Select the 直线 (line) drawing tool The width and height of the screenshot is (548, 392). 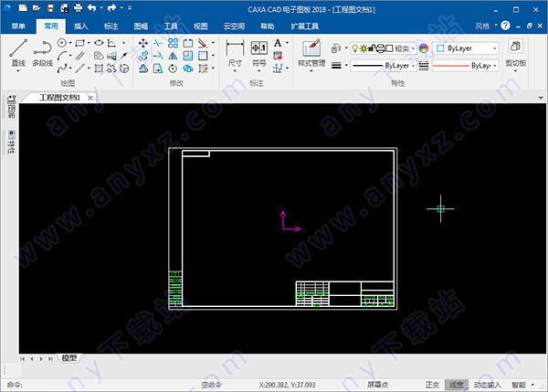pos(18,52)
